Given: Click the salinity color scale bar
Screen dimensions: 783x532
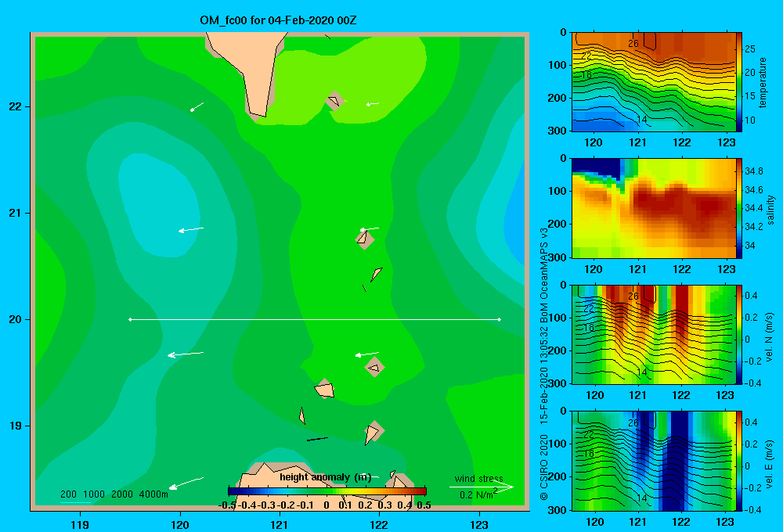Looking at the screenshot, I should coord(739,208).
